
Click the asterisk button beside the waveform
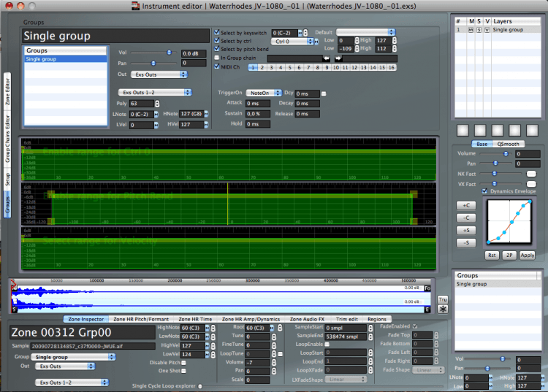point(443,309)
